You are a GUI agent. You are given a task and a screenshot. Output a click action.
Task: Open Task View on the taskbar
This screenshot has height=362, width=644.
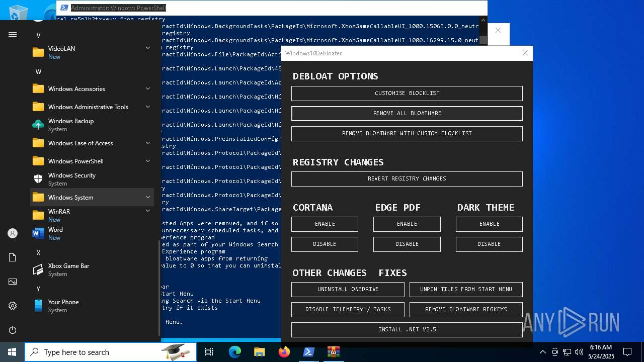(209, 352)
